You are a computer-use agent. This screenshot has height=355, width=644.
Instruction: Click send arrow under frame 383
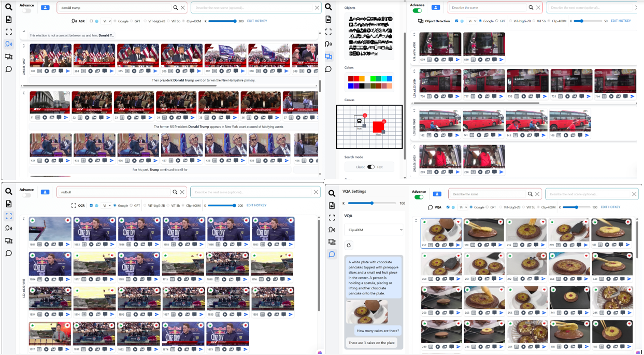[x=68, y=71]
